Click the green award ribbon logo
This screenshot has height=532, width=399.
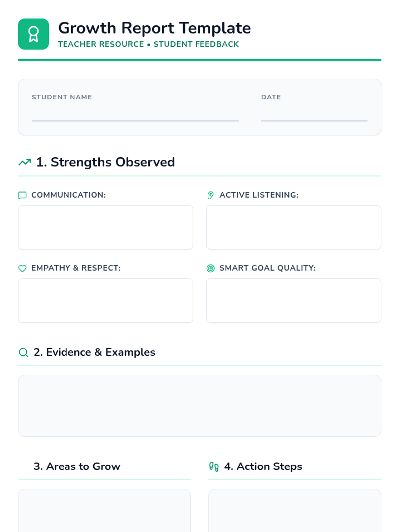[x=33, y=34]
